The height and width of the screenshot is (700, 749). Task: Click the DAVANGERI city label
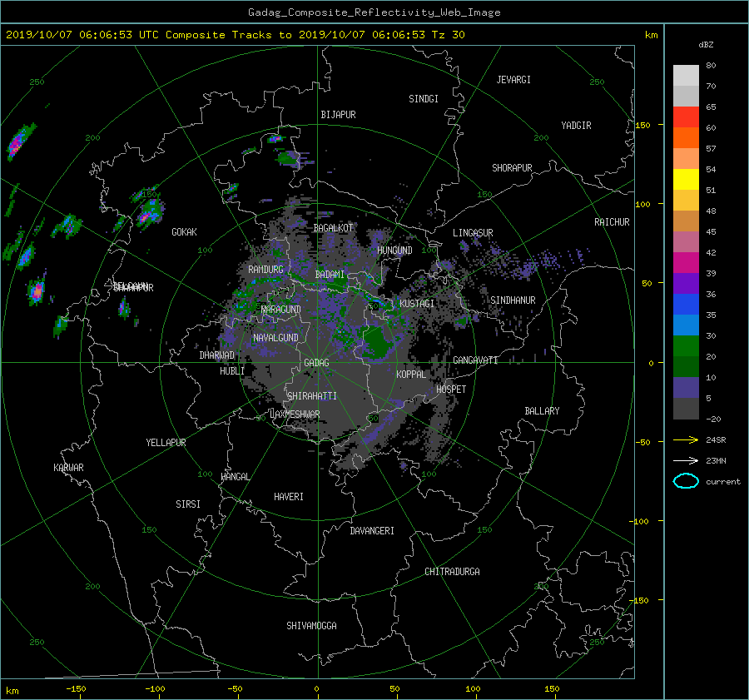point(372,531)
